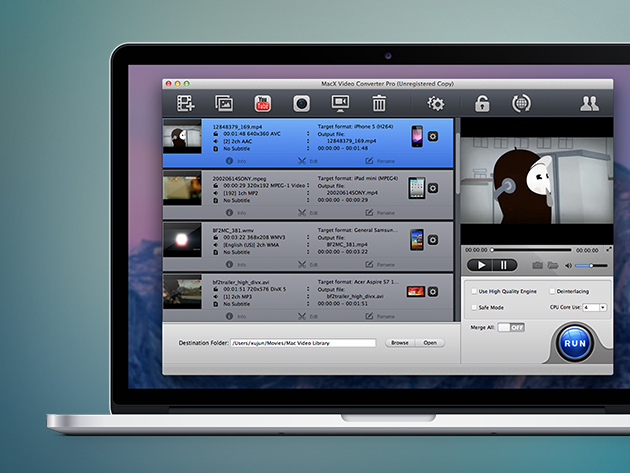Toggle the Merge All switch
The height and width of the screenshot is (473, 630).
(510, 327)
